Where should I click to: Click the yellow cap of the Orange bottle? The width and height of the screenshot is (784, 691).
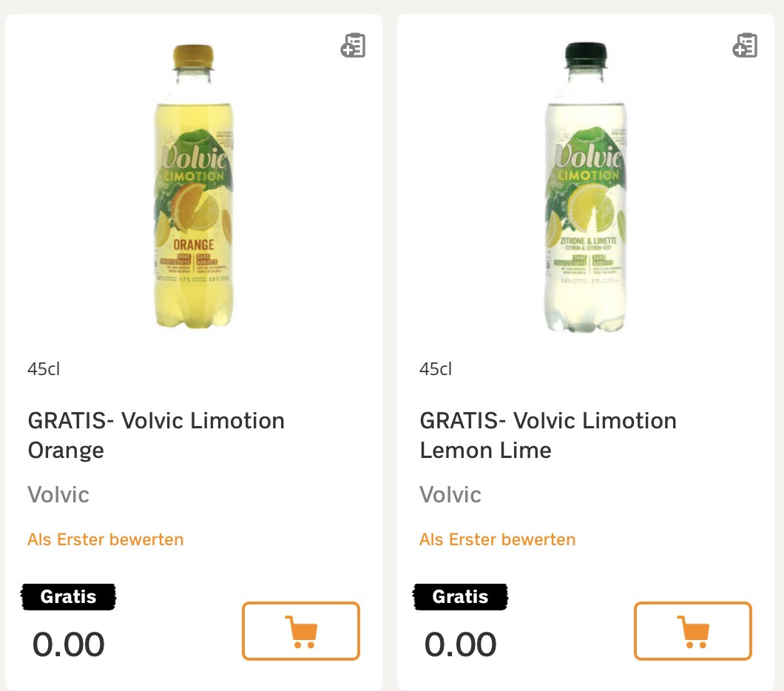[193, 54]
